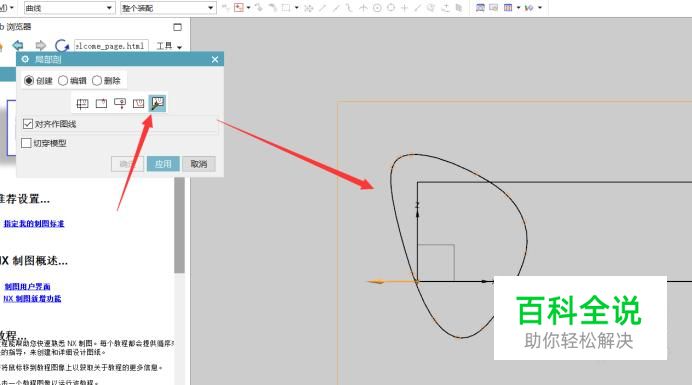Image resolution: width=692 pixels, height=385 pixels.
Task: Click the 应用 button
Action: pos(163,164)
